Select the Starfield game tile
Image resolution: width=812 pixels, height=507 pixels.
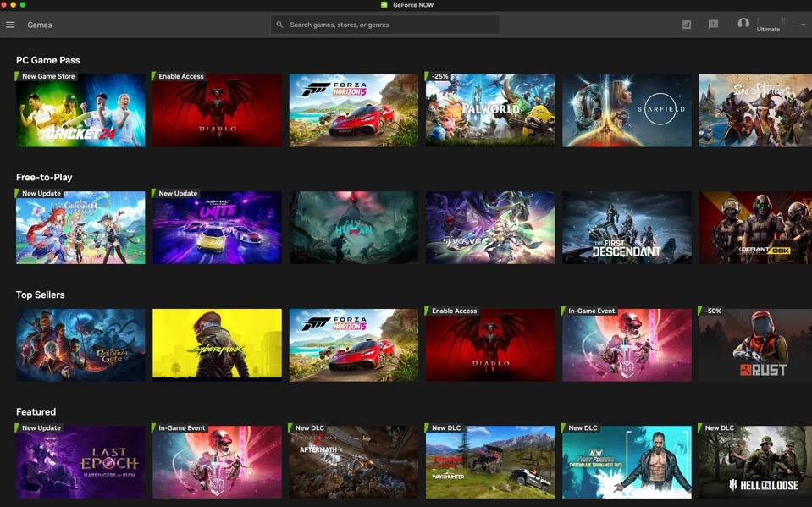point(627,111)
